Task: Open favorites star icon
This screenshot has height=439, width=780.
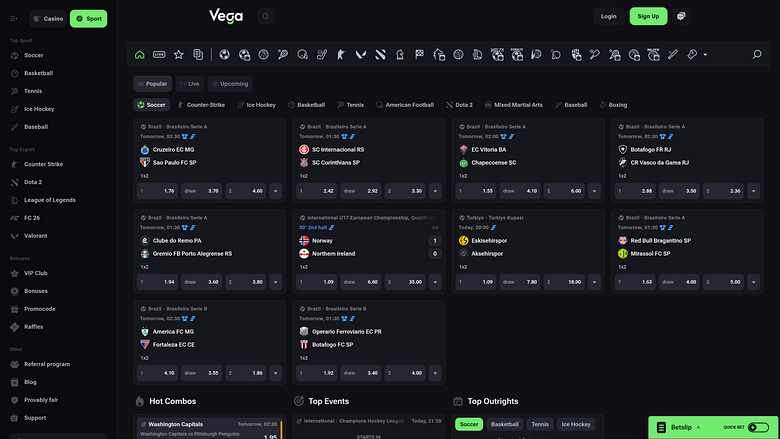Action: click(x=179, y=55)
